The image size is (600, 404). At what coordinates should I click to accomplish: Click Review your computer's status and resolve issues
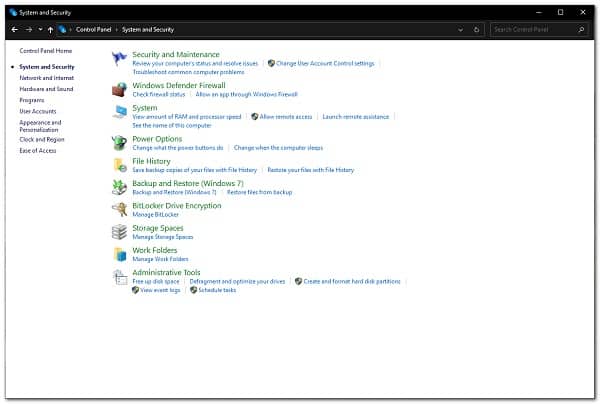click(195, 63)
